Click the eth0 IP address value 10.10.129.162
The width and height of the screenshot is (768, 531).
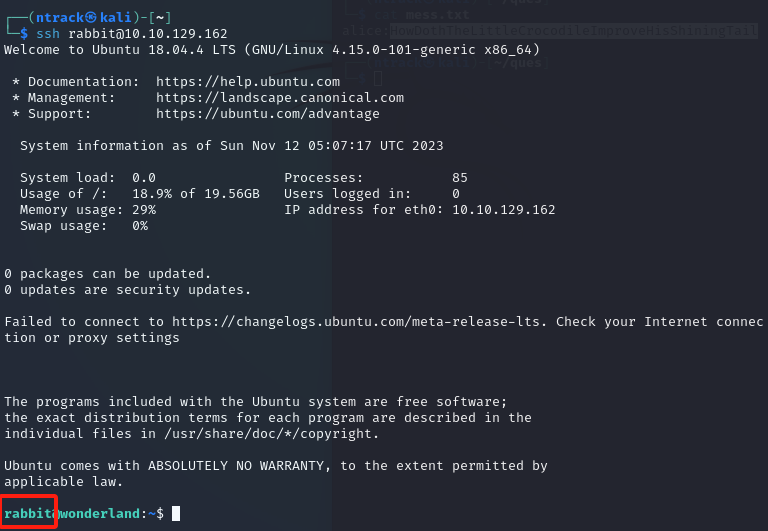[503, 210]
